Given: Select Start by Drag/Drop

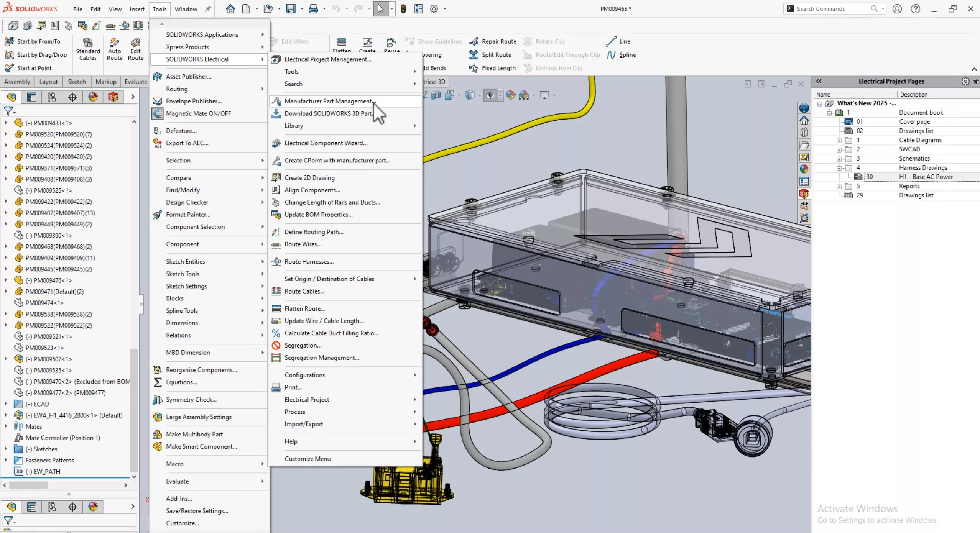Looking at the screenshot, I should point(36,55).
